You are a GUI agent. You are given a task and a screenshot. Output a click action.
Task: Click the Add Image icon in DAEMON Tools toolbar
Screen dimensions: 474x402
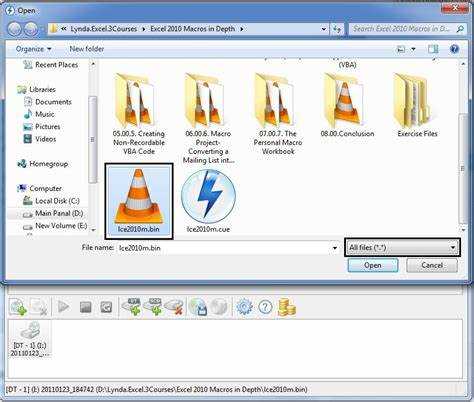click(x=18, y=307)
